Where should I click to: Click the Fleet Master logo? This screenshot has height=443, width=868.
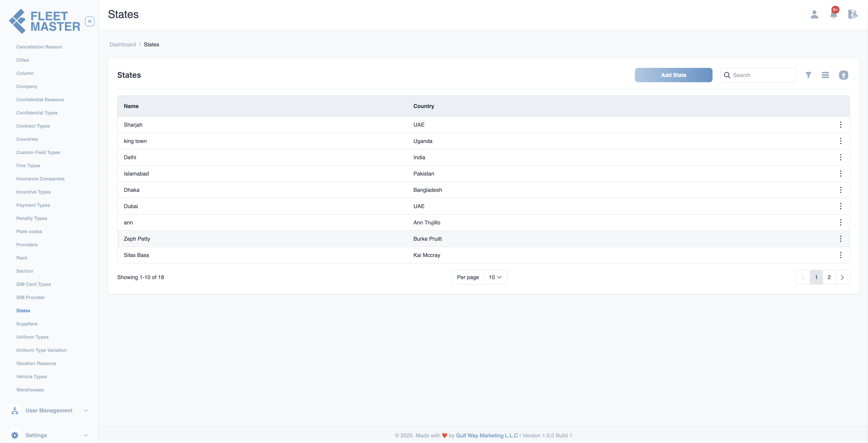pos(44,21)
